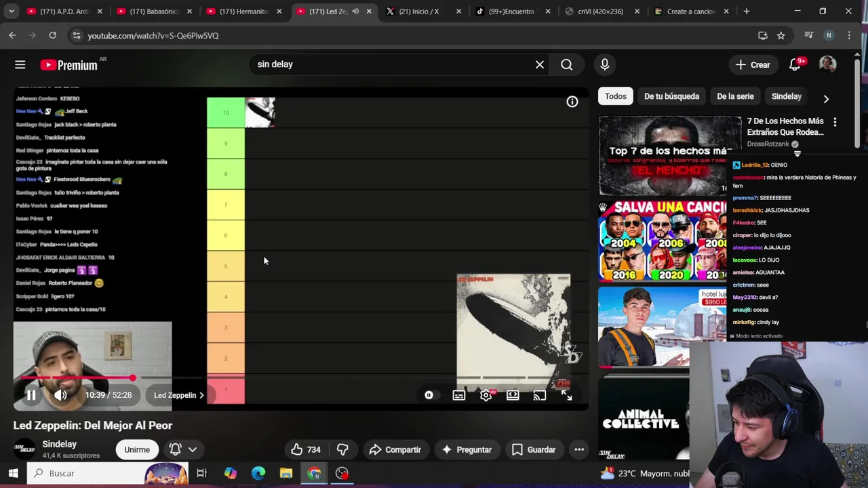Select the De tu búsqueda chip
868x488 pixels.
tap(671, 96)
